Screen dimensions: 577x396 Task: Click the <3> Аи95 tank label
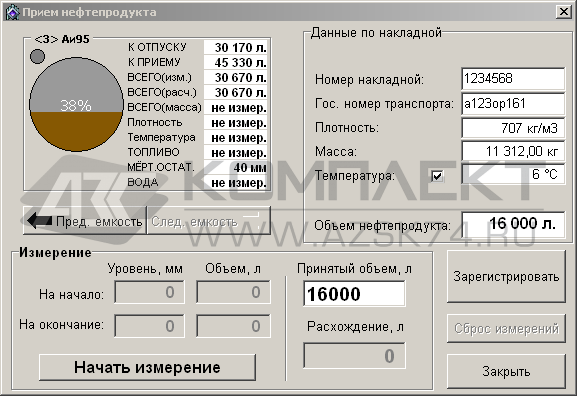pyautogui.click(x=62, y=39)
